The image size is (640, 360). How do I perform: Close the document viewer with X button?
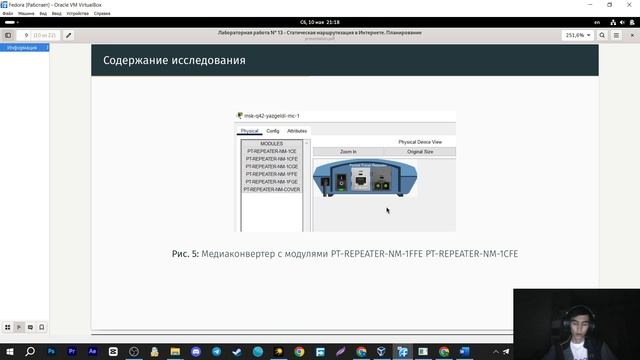click(x=632, y=36)
